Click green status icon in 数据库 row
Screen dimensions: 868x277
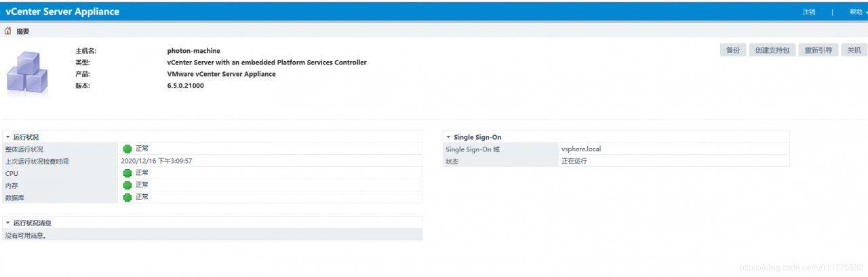[x=127, y=197]
